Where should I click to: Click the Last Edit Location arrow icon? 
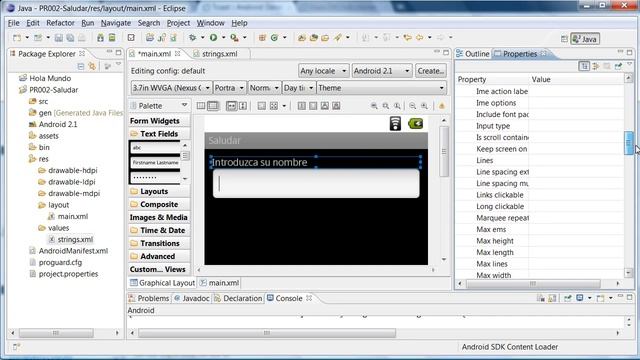click(x=407, y=38)
